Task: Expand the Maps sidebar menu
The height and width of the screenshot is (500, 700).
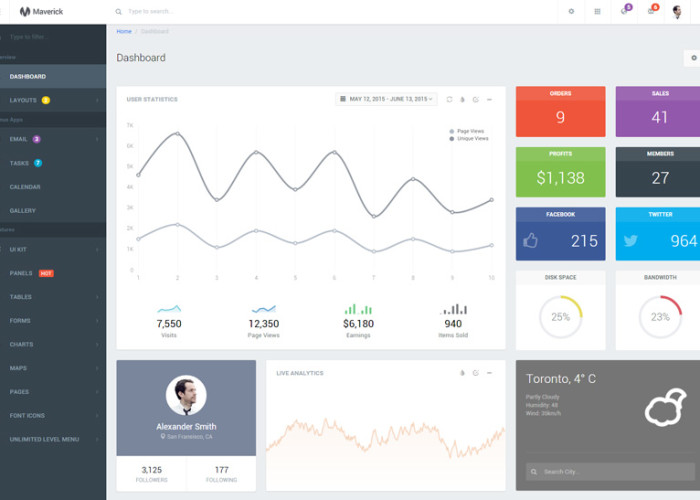Action: 53,368
